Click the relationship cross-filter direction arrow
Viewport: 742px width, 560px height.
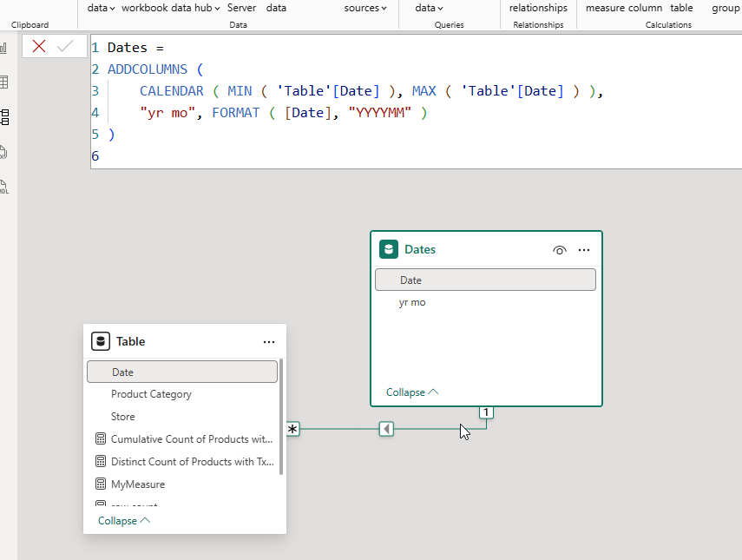point(386,429)
